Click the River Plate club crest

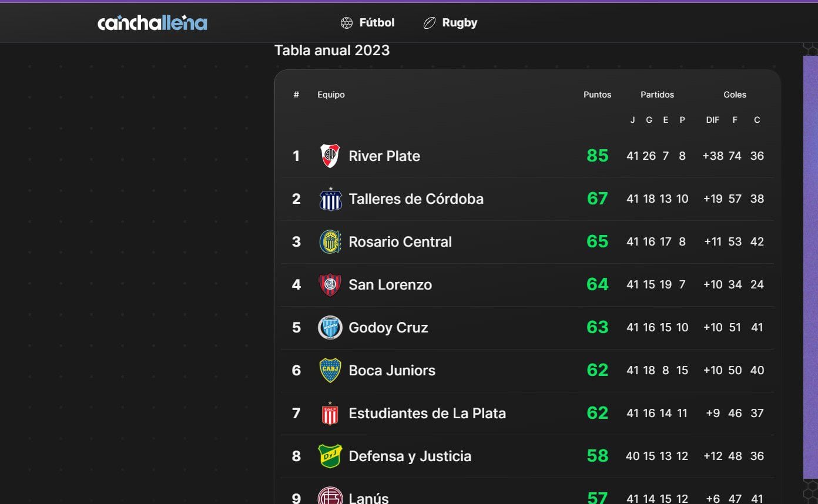330,156
